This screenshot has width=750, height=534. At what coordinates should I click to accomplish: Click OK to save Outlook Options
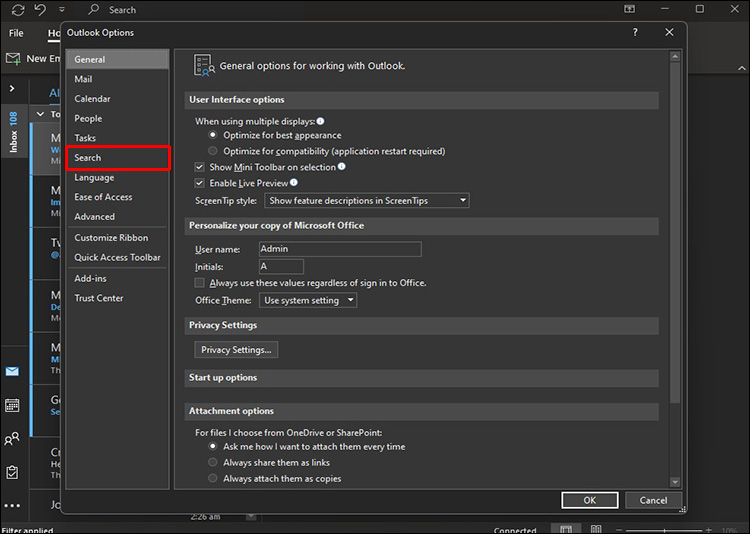click(590, 500)
